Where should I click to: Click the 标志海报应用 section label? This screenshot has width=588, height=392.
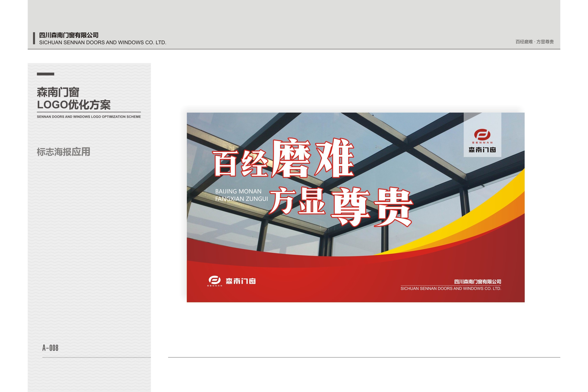[x=63, y=152]
